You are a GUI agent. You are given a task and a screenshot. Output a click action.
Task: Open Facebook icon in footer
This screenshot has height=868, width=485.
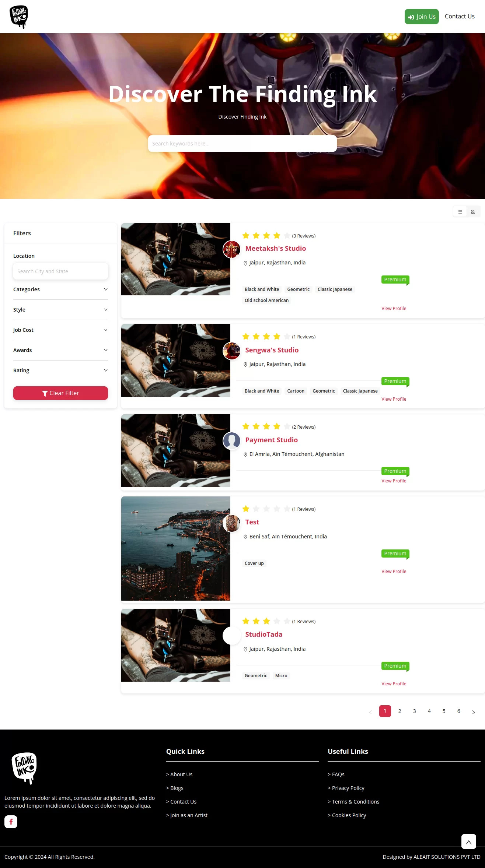pos(11,822)
